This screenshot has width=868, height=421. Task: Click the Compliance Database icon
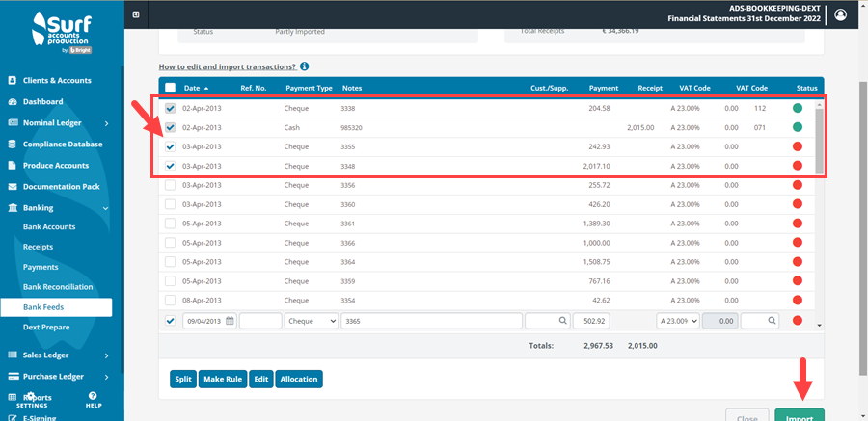(x=13, y=144)
